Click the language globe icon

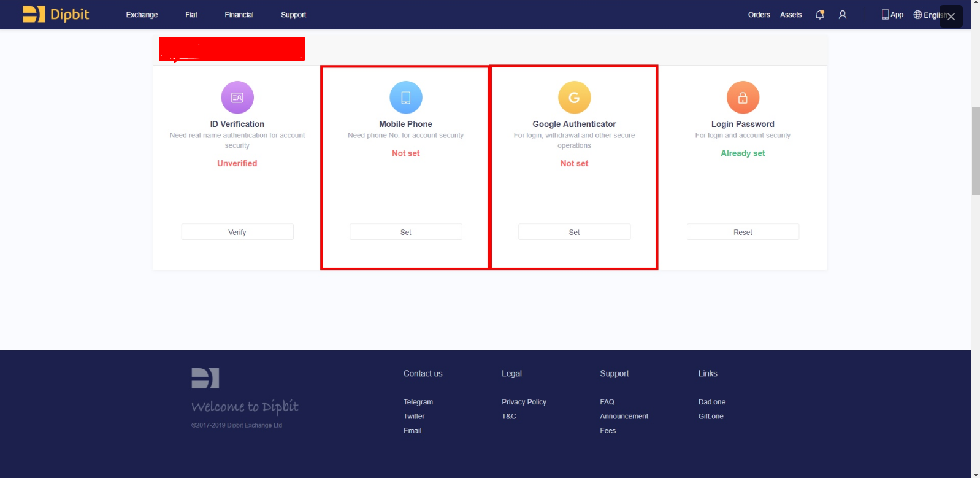[x=917, y=15]
